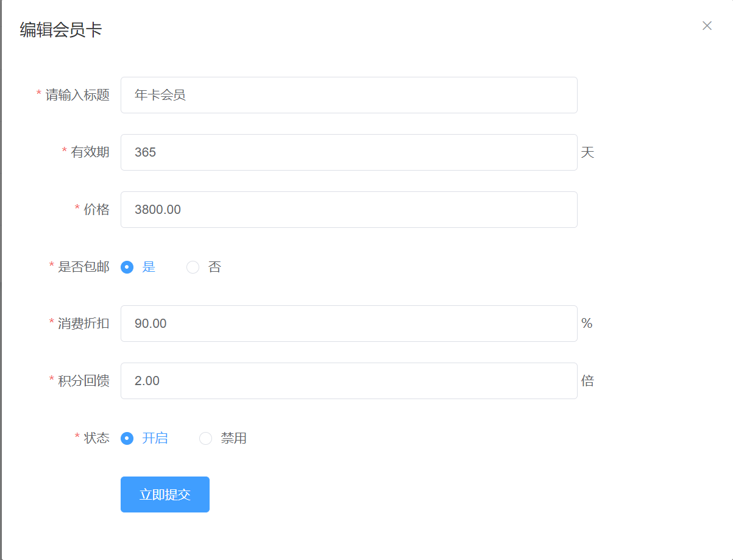Click the 天 unit after validity field
Viewport: 733px width, 560px height.
[x=587, y=152]
